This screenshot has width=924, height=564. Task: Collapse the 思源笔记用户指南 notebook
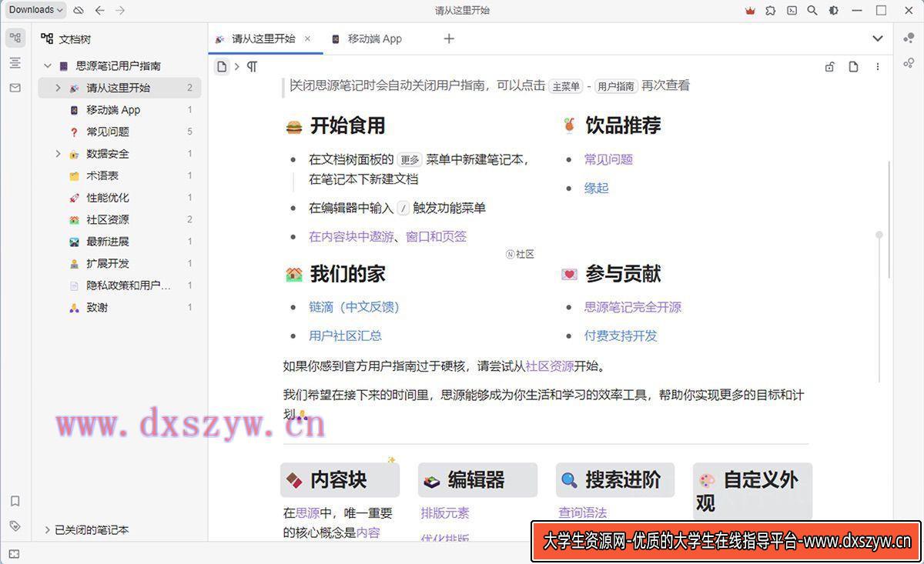(48, 66)
